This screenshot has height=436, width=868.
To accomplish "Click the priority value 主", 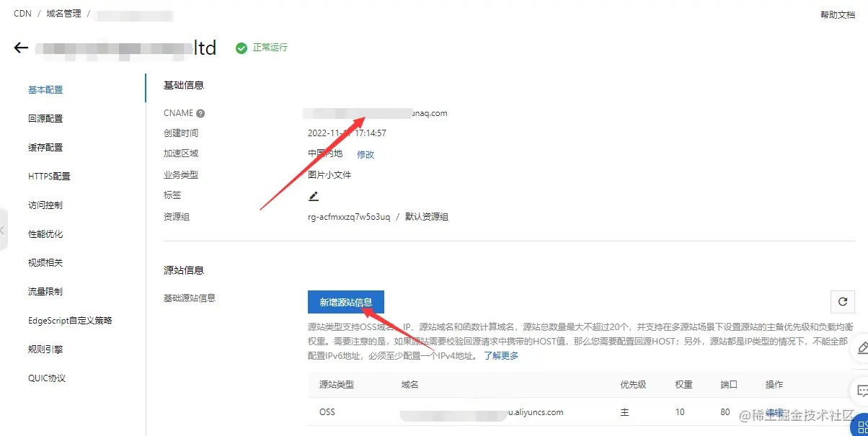I will (624, 412).
